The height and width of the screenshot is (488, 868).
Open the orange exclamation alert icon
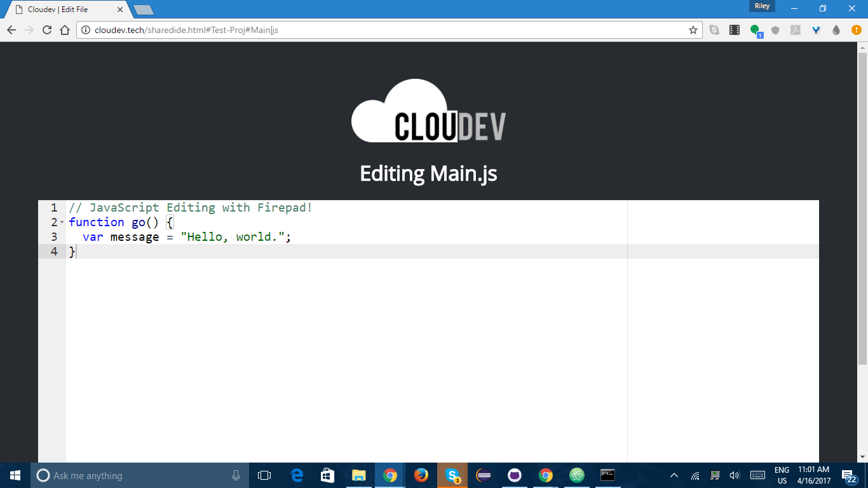point(856,30)
